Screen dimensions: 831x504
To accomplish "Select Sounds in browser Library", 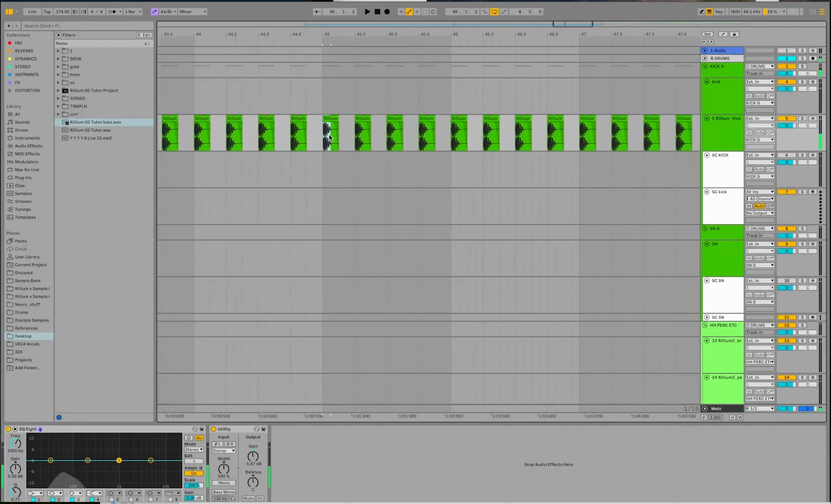I will [x=22, y=122].
